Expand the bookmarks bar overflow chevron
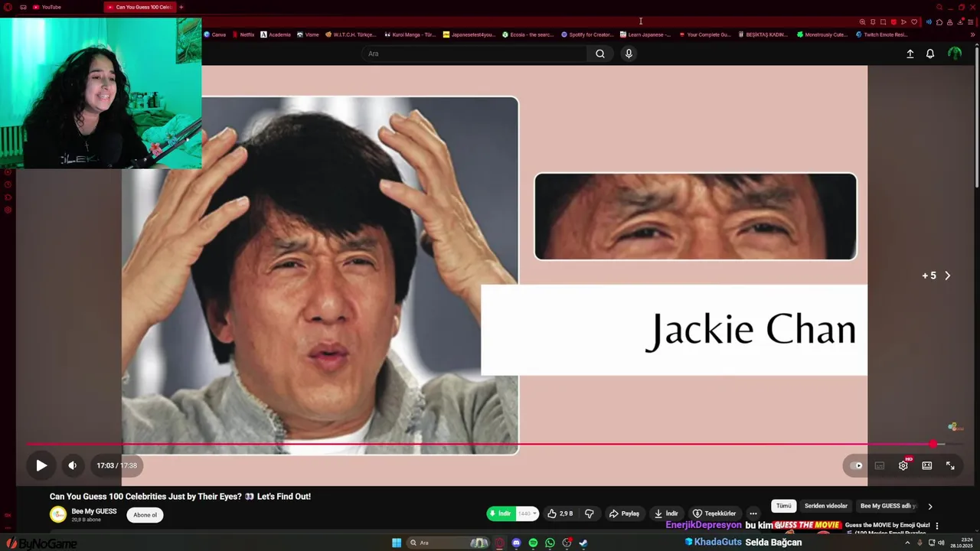 click(x=972, y=34)
